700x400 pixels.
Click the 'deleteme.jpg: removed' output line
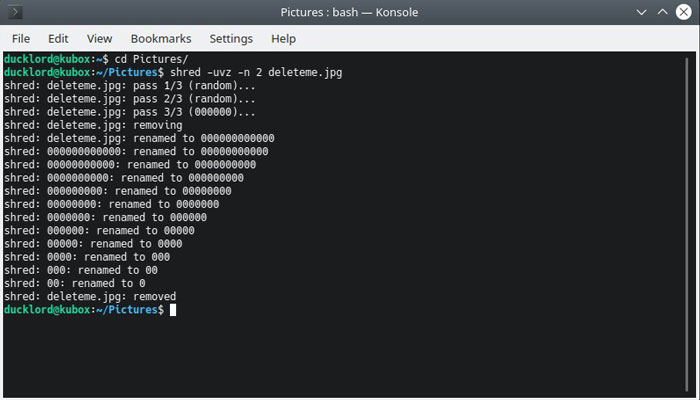click(x=90, y=296)
